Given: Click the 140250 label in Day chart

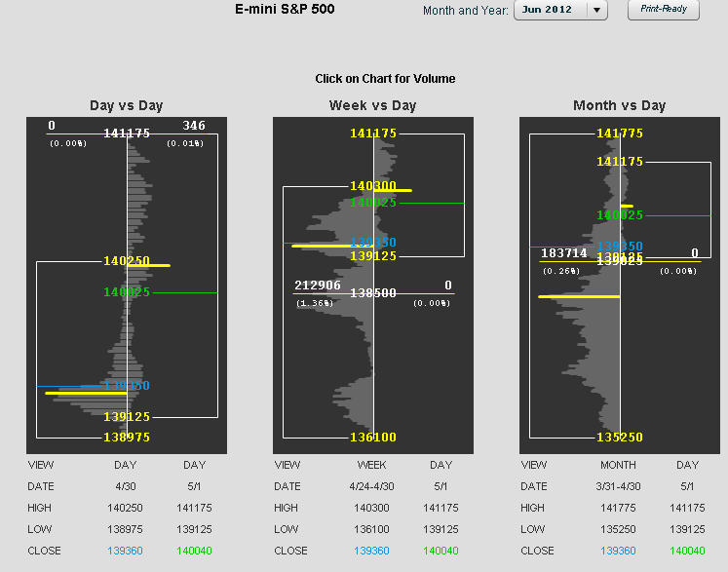Looking at the screenshot, I should pyautogui.click(x=127, y=260).
